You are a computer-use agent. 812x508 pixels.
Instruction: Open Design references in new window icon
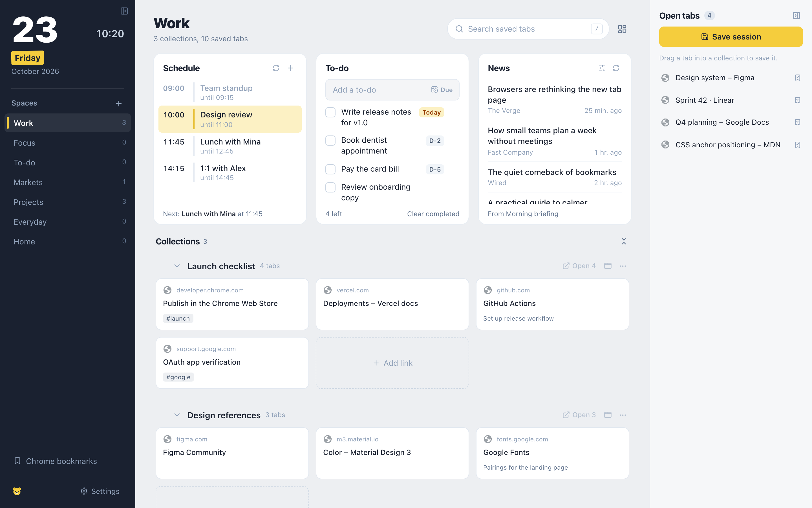click(x=608, y=415)
